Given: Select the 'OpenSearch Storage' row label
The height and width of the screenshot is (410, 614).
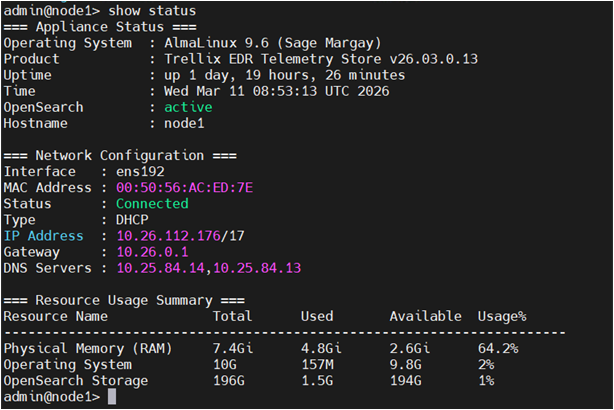Looking at the screenshot, I should pyautogui.click(x=76, y=381).
